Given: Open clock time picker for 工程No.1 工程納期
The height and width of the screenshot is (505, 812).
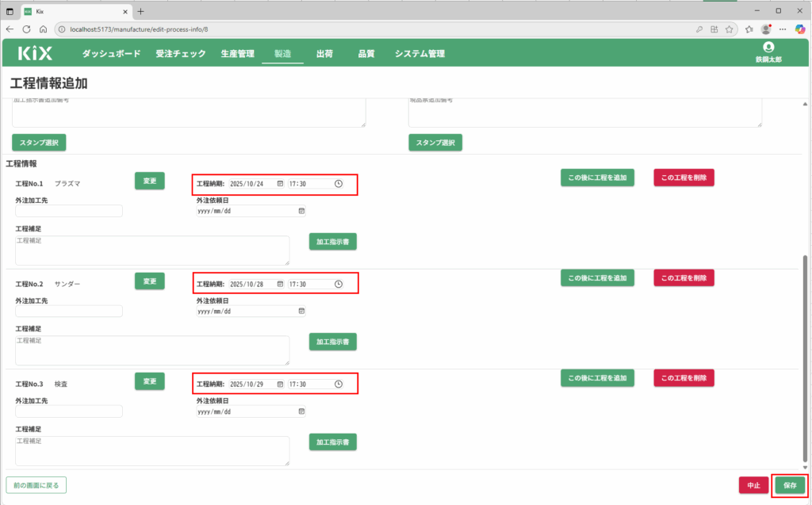Looking at the screenshot, I should click(x=339, y=184).
